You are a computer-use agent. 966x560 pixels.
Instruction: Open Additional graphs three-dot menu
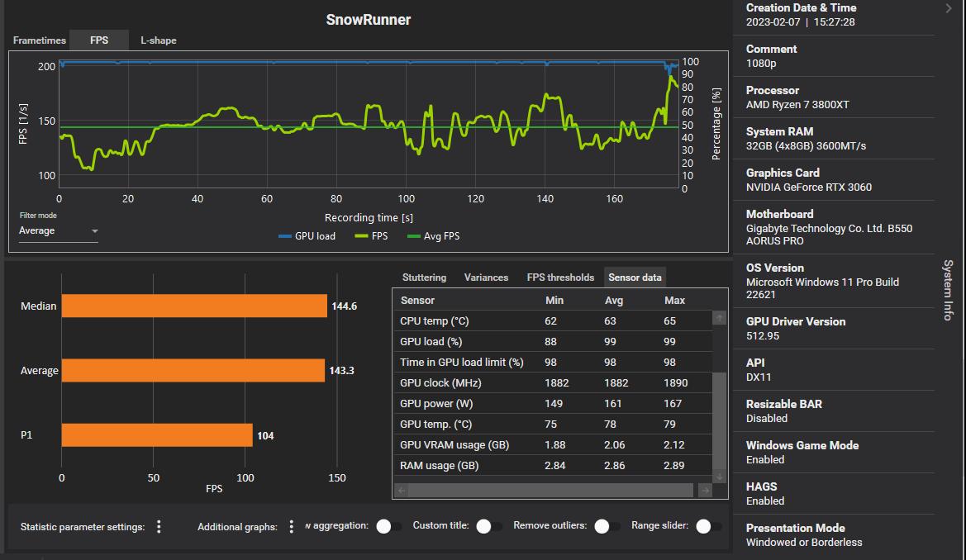click(x=292, y=527)
